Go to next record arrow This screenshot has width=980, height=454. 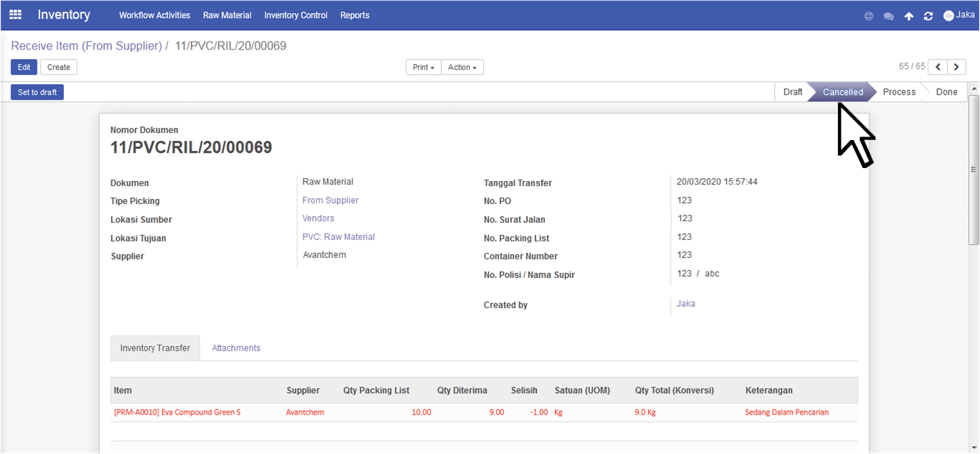(956, 67)
